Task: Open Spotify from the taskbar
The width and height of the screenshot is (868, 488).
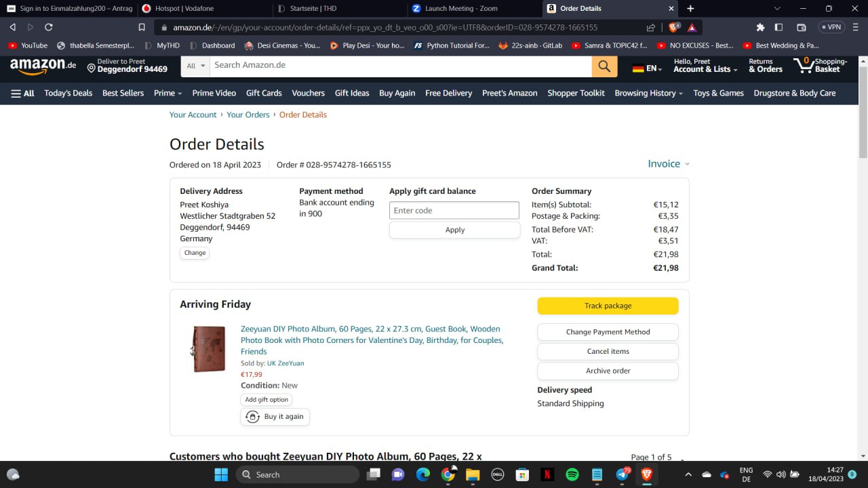Action: (x=572, y=474)
